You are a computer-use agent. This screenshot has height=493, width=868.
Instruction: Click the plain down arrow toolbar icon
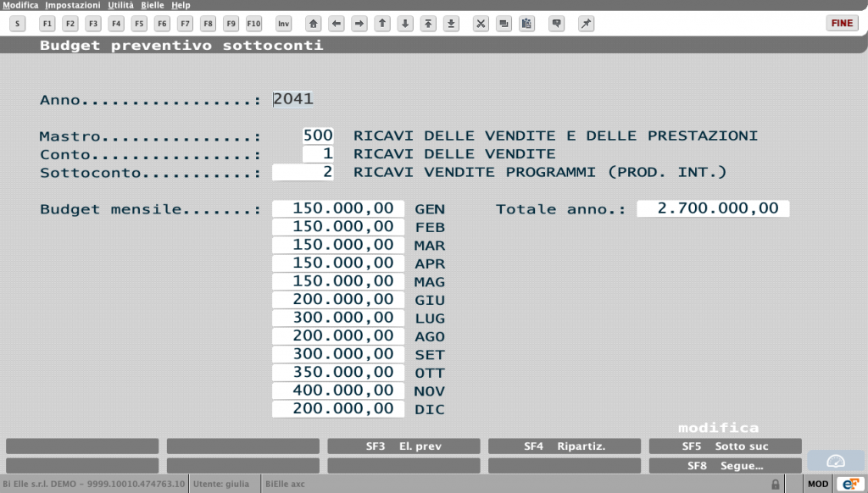[405, 24]
